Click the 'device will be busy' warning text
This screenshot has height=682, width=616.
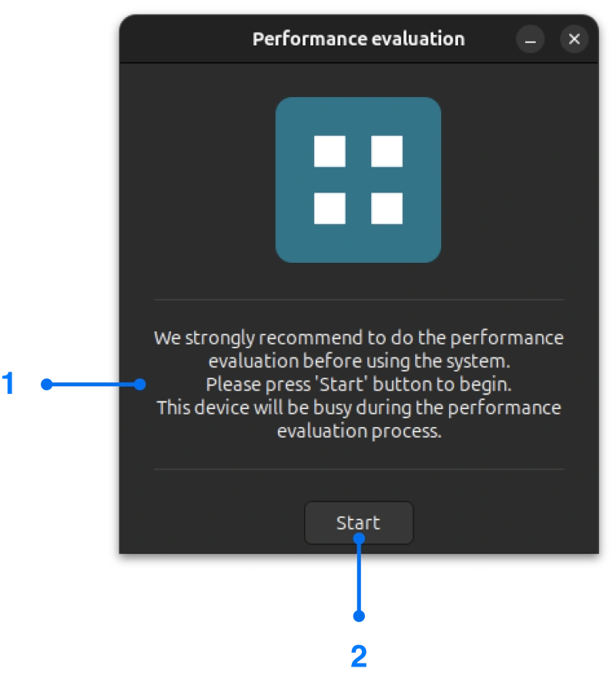click(358, 407)
